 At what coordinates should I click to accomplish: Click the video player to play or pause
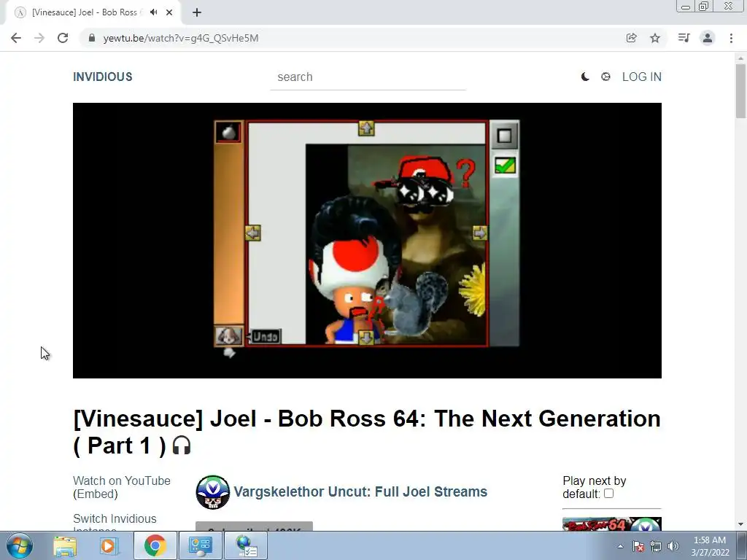367,241
